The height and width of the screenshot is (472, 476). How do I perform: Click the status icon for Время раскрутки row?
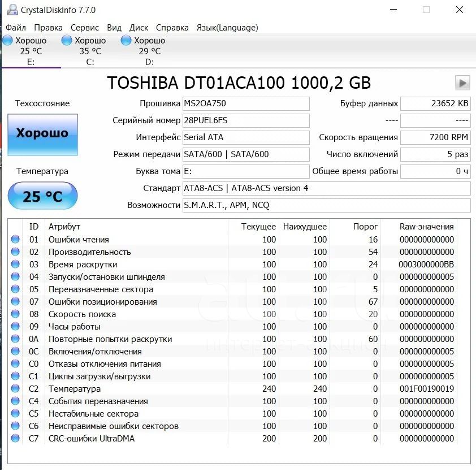pyautogui.click(x=15, y=264)
